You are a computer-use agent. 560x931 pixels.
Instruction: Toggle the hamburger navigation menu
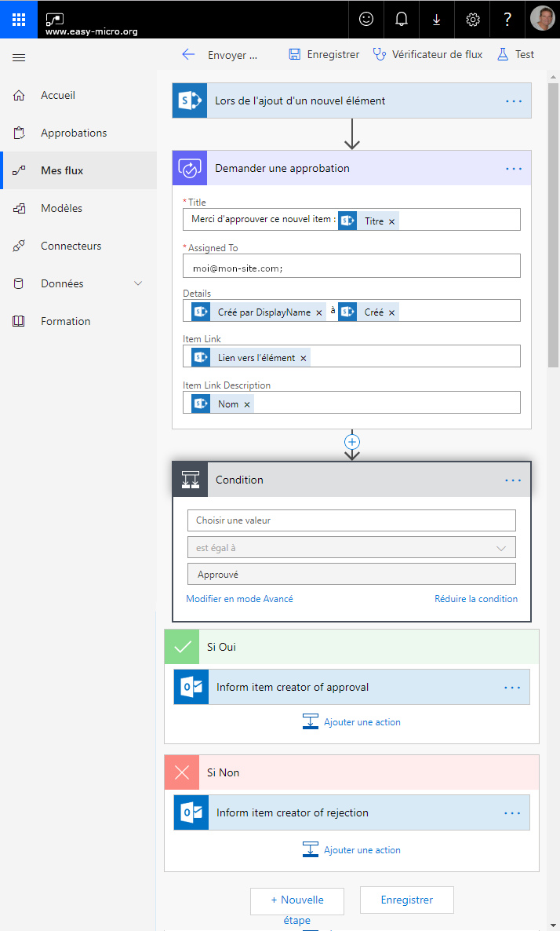(19, 57)
